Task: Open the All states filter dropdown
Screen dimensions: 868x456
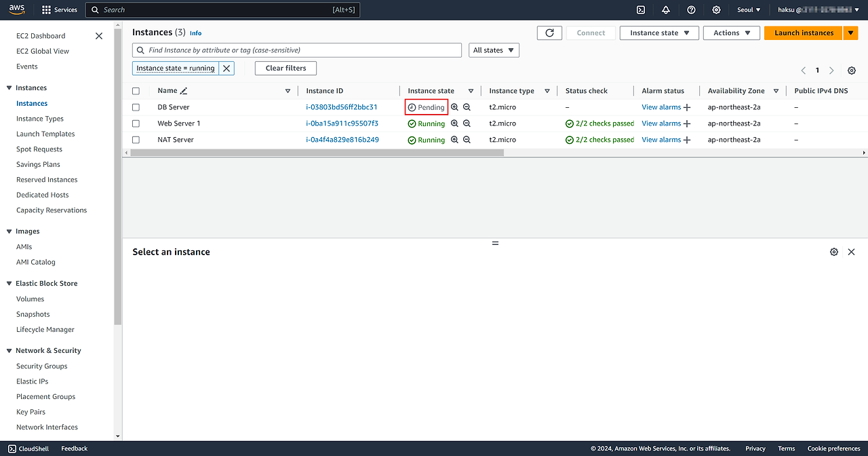Action: [494, 50]
